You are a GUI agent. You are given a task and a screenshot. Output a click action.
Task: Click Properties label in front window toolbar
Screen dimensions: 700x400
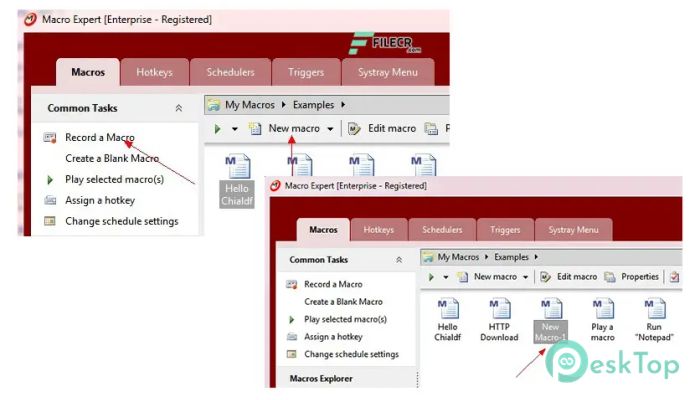640,277
